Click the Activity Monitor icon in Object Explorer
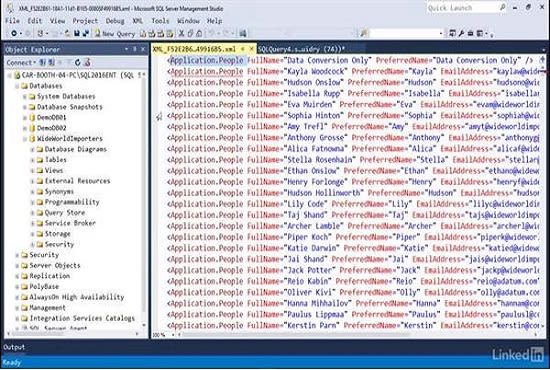 [x=87, y=63]
